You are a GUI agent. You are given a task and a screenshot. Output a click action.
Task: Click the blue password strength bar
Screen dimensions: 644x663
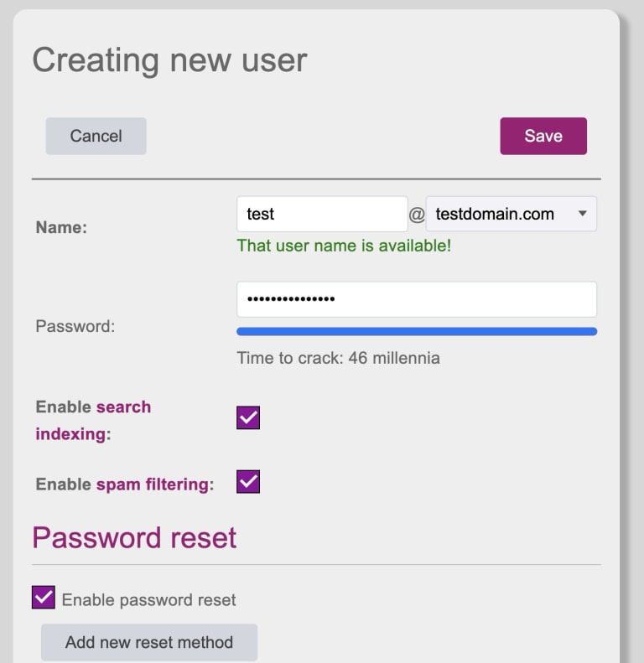[x=417, y=332]
